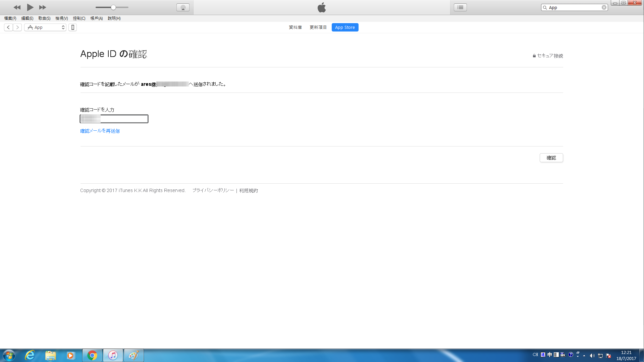Click the iPhone device icon
The height and width of the screenshot is (362, 644).
(x=72, y=27)
